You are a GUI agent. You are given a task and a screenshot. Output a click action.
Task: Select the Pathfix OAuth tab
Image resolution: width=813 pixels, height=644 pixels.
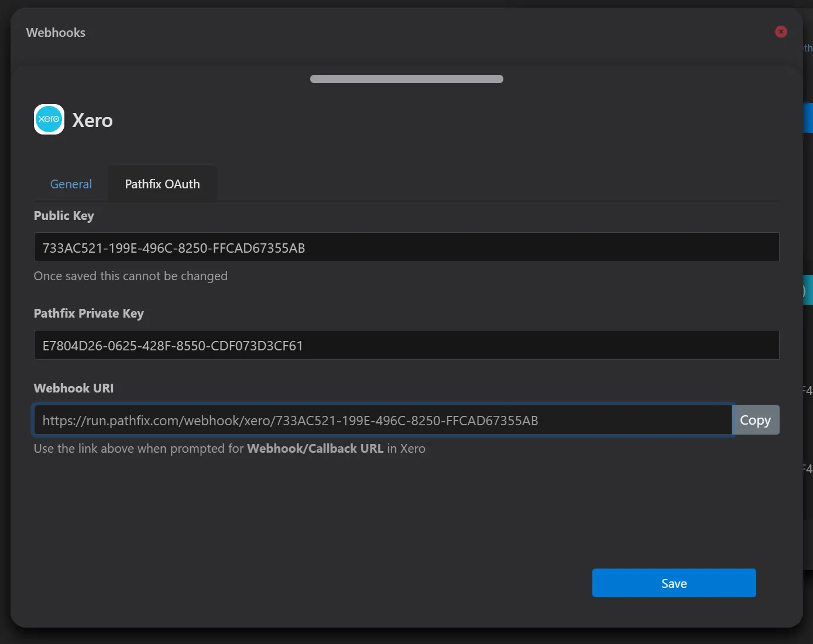pos(162,184)
